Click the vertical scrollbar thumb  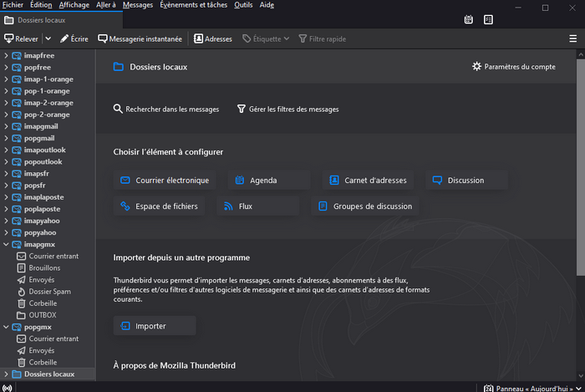[581, 167]
